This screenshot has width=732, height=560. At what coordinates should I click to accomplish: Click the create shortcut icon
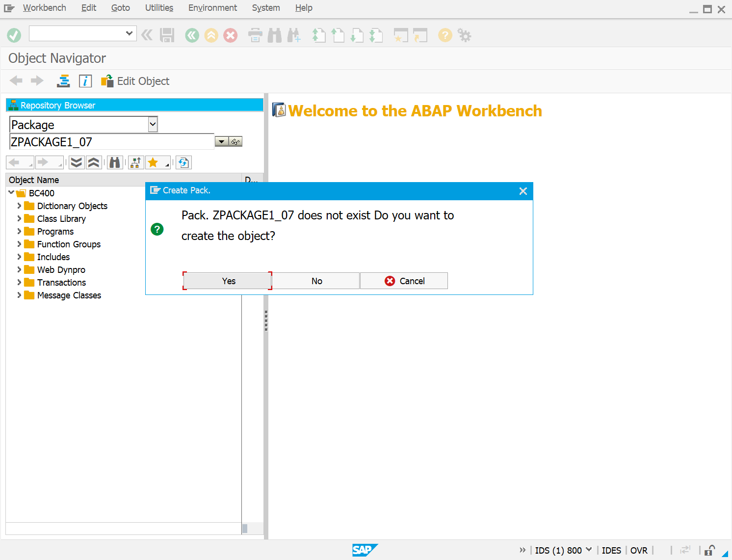click(x=420, y=35)
